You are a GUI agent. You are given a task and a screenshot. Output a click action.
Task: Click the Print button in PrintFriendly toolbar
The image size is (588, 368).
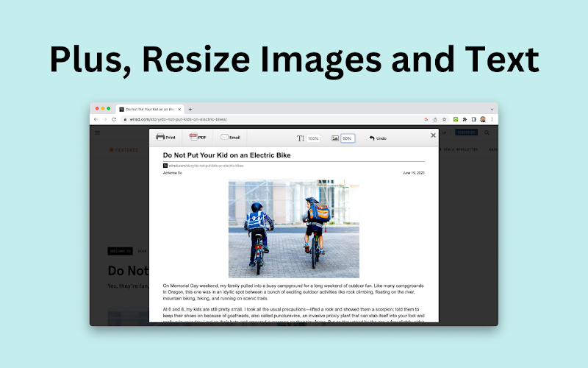(166, 137)
